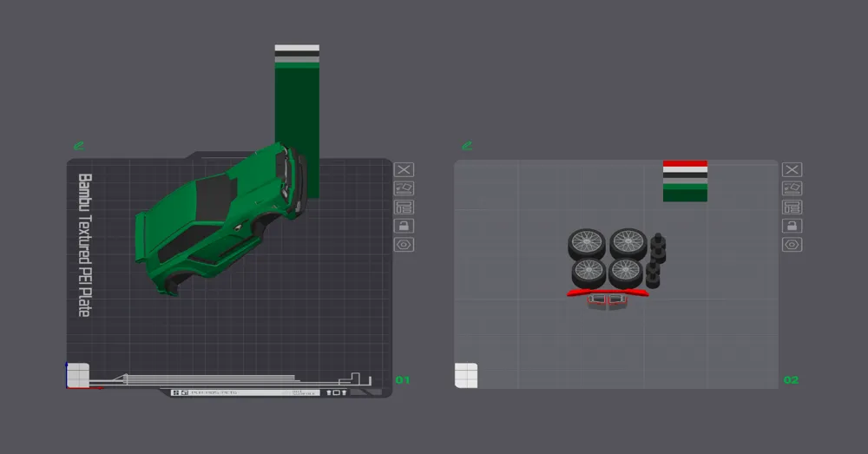
Task: Click the X icon beside plate 01
Action: pos(404,169)
